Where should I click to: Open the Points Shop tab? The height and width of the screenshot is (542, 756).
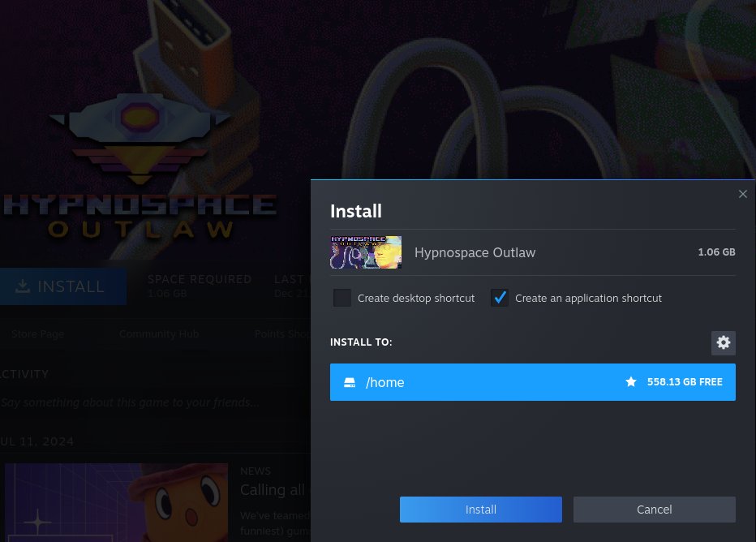pos(282,333)
